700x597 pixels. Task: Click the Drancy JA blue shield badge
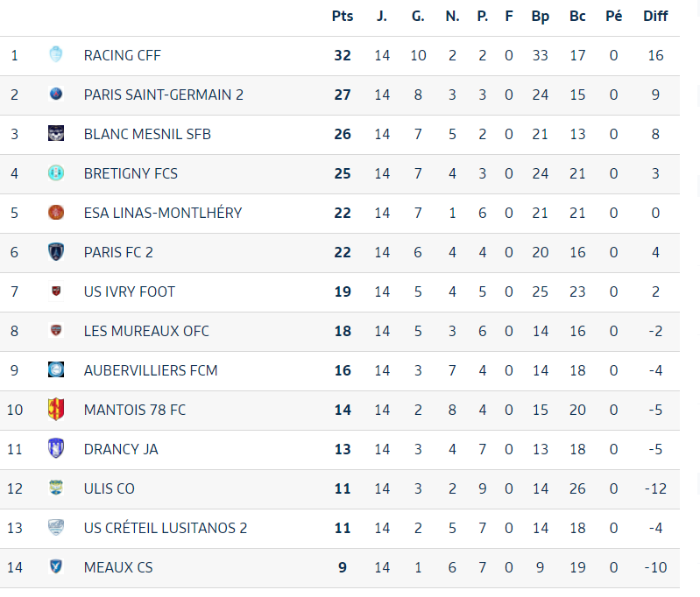point(56,448)
